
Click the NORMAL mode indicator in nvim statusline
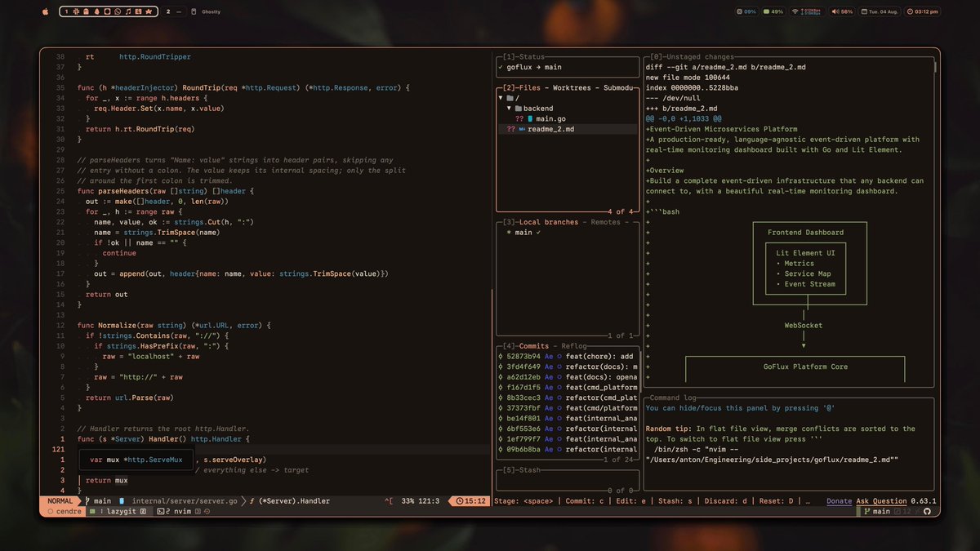pos(60,501)
